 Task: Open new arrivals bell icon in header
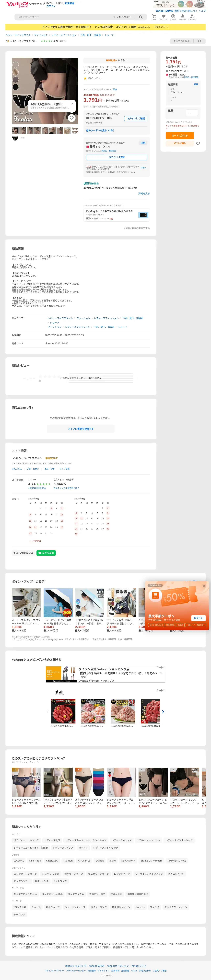(182, 17)
